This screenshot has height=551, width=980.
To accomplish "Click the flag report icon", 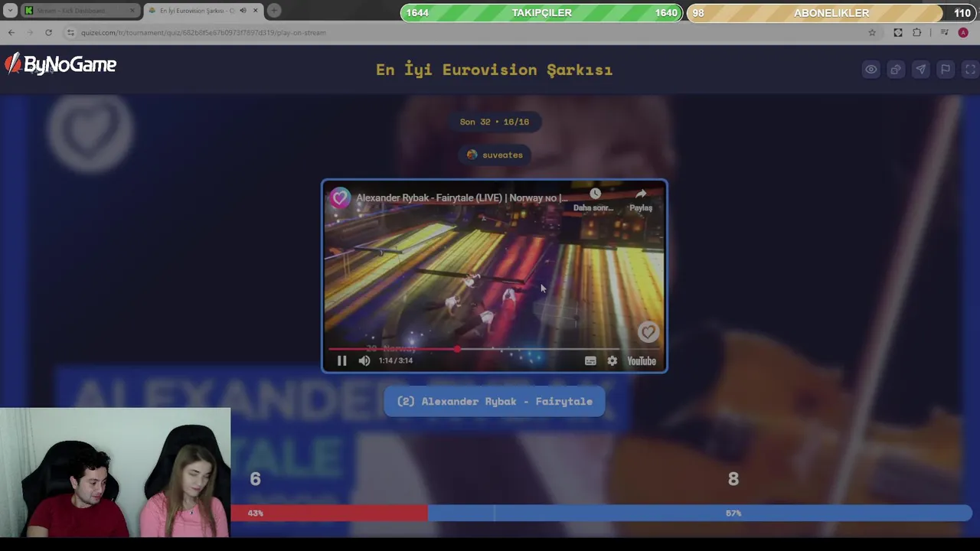I will click(x=946, y=70).
